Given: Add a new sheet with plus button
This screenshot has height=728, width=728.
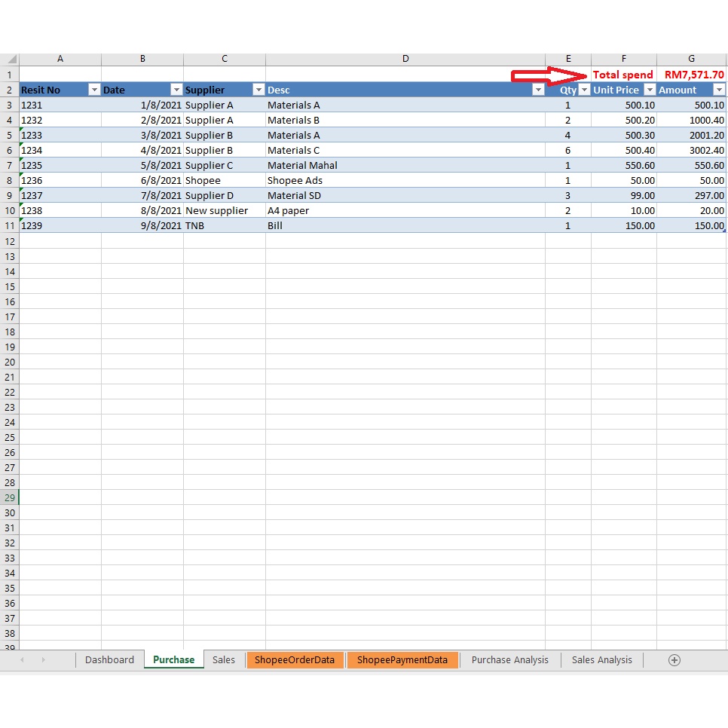Looking at the screenshot, I should [674, 660].
